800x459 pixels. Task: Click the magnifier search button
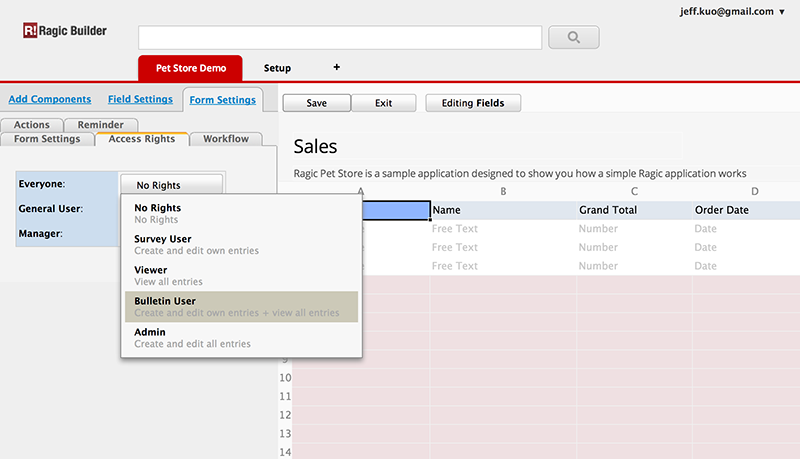pos(573,37)
